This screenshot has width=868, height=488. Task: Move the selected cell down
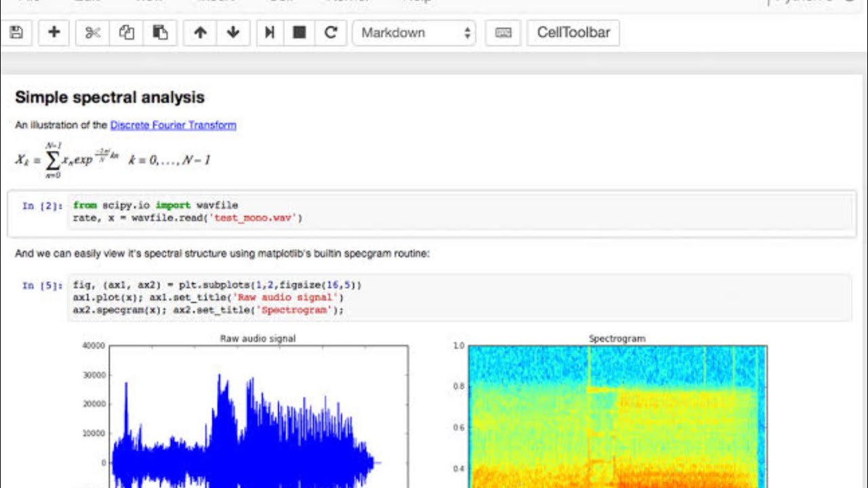click(233, 33)
